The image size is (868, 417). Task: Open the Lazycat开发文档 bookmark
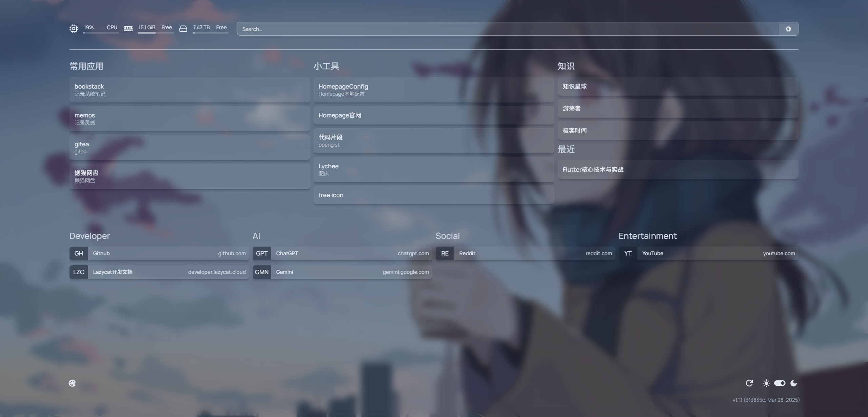159,272
